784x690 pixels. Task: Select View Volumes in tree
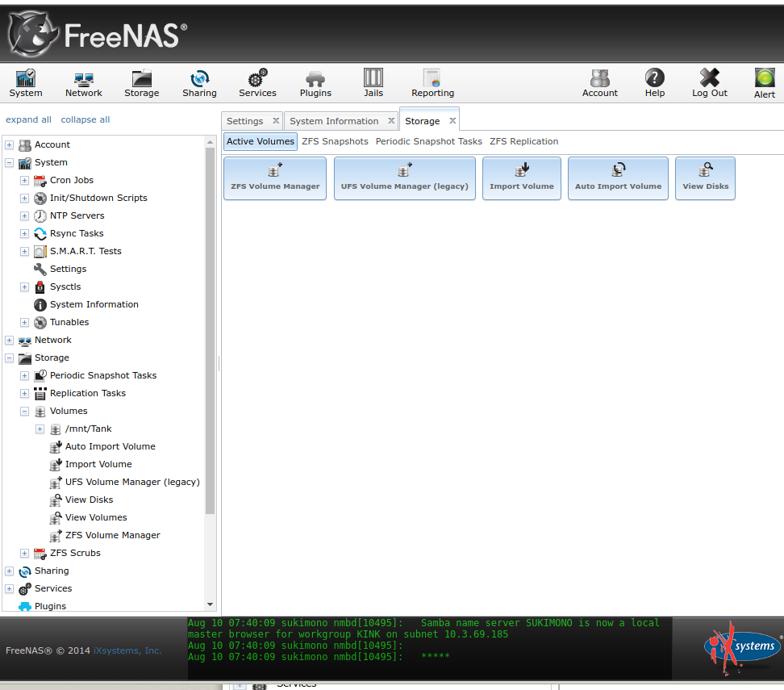pos(88,517)
